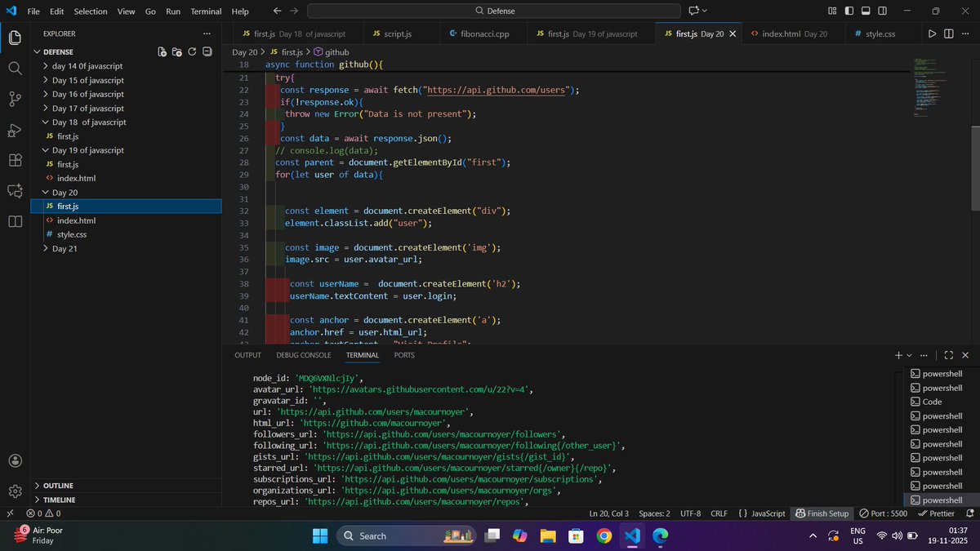Toggle Live Server on Port 5500
The height and width of the screenshot is (551, 980).
point(884,513)
